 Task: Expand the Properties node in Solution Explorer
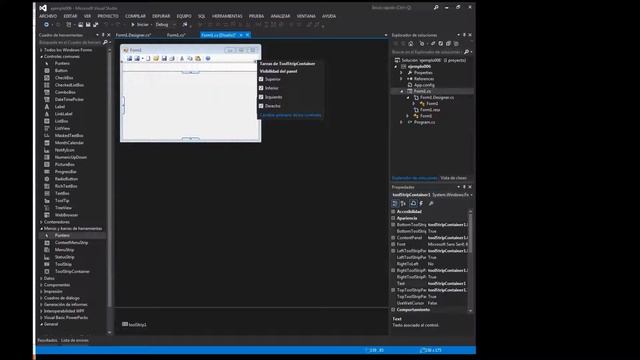click(402, 73)
